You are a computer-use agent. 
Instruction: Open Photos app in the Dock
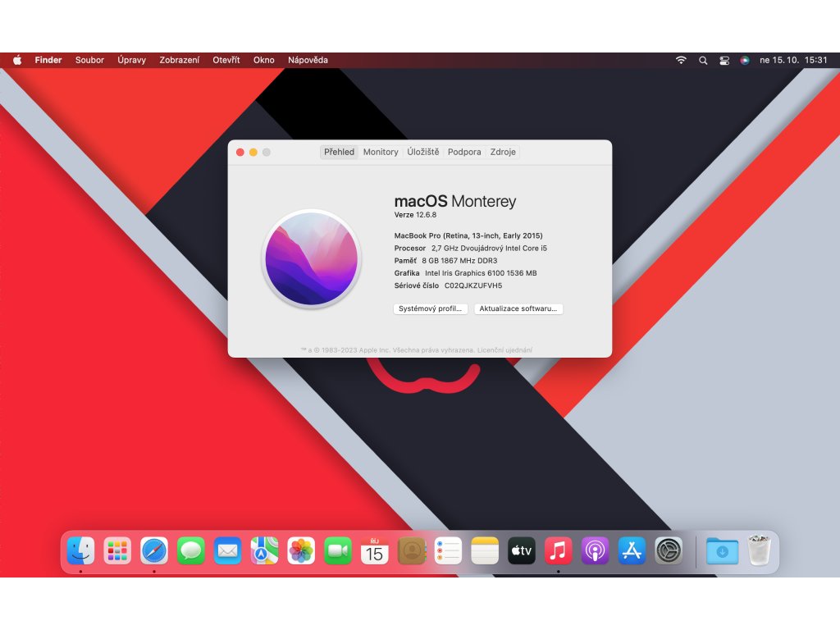(x=301, y=550)
